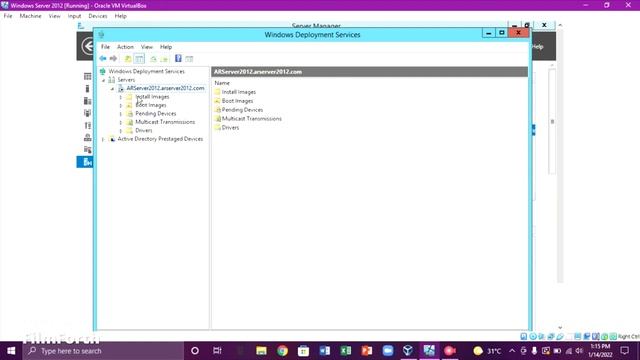Click the Up one level folder icon

click(128, 59)
